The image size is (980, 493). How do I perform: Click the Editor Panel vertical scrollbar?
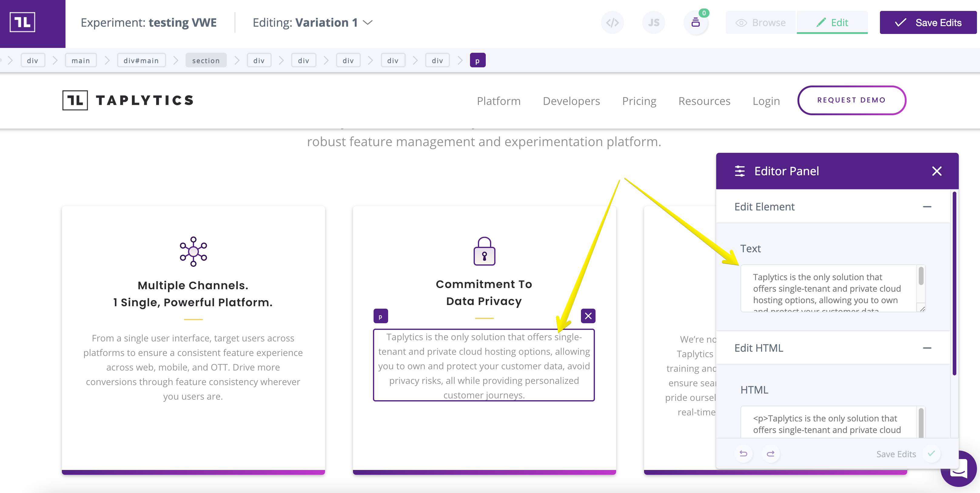click(954, 283)
